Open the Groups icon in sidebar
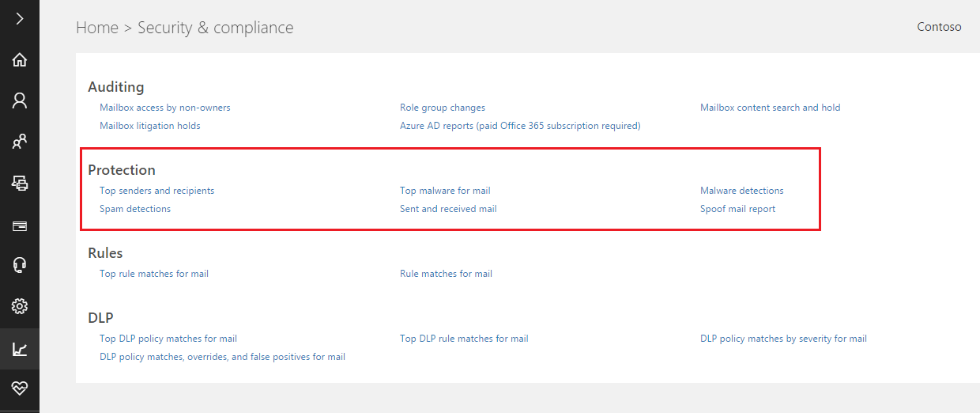This screenshot has height=413, width=980. 20,142
